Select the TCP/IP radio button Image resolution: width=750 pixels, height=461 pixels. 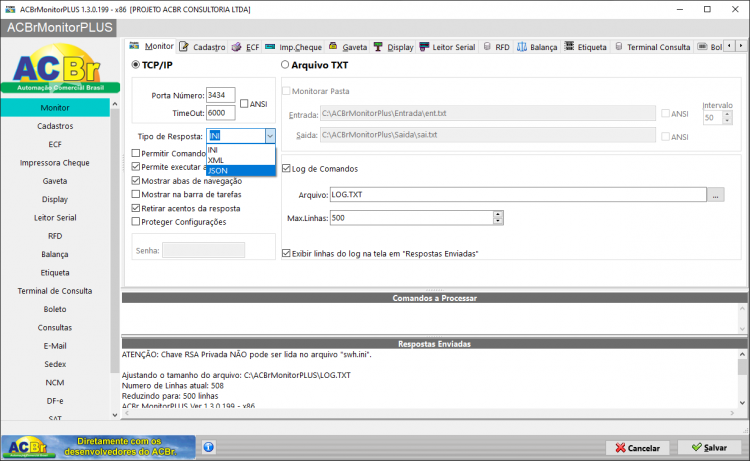coord(136,65)
